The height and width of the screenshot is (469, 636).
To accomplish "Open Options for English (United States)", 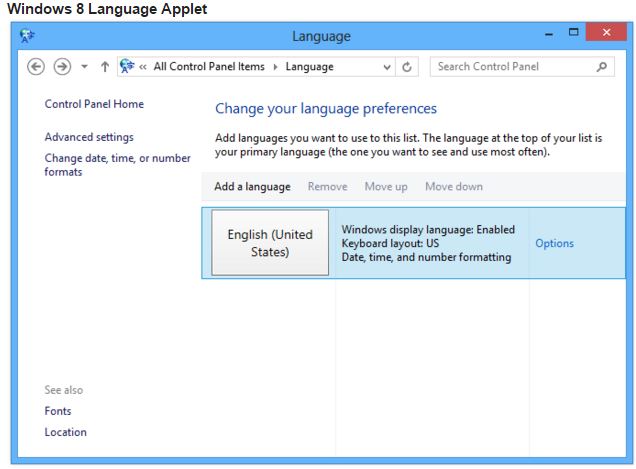I will click(554, 243).
